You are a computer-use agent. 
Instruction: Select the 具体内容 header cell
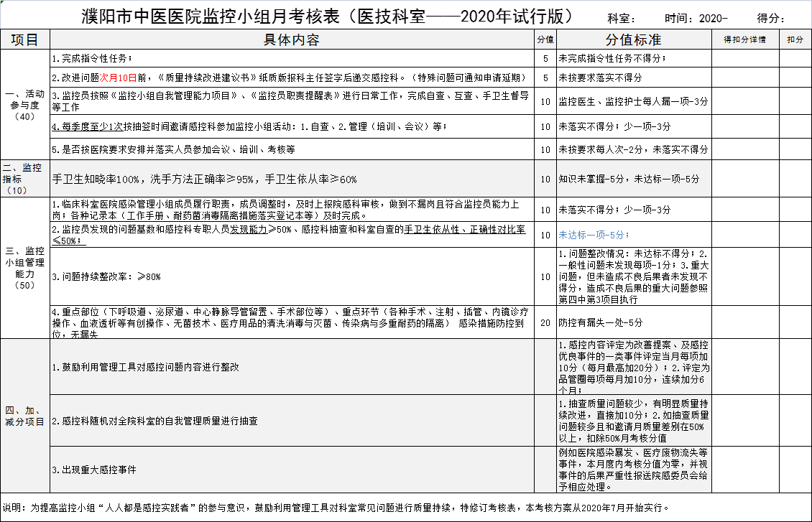[292, 39]
